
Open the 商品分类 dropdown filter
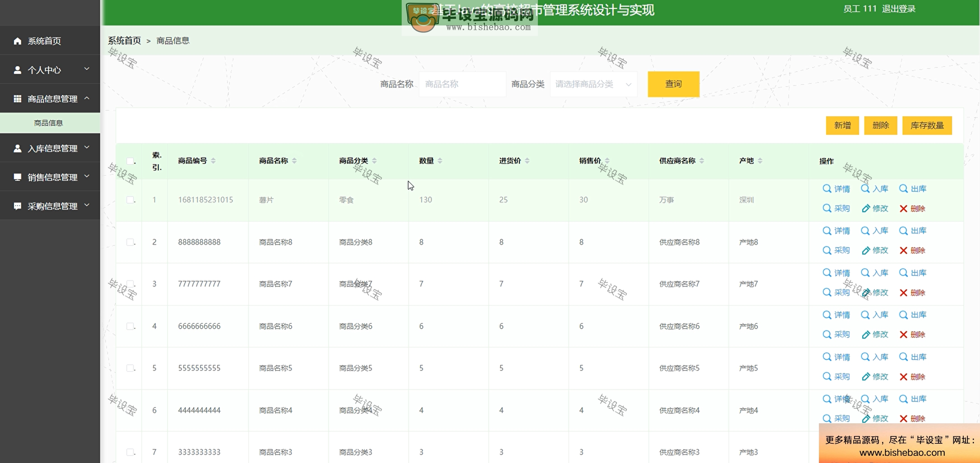594,84
